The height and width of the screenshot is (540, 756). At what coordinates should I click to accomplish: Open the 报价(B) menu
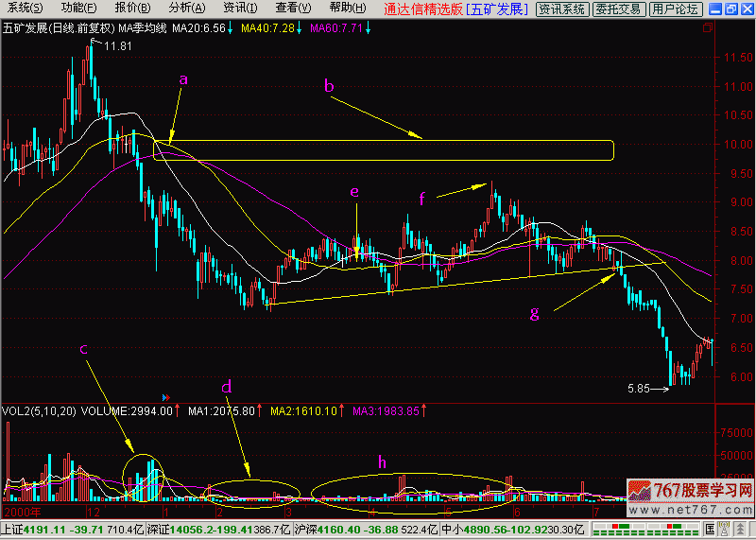point(132,9)
